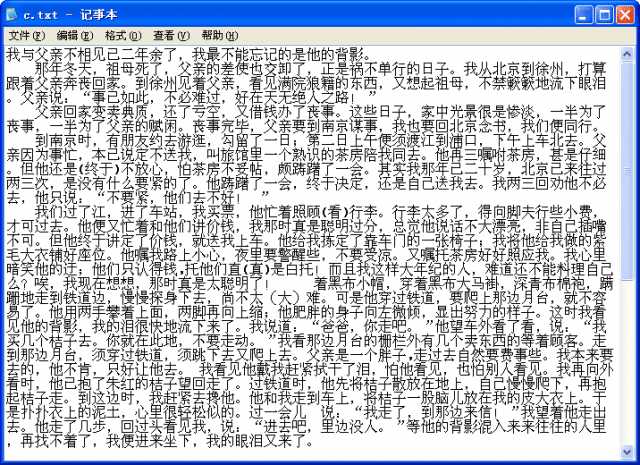This screenshot has width=640, height=465.
Task: Click the vertical scrollbar up arrow
Action: tap(627, 54)
